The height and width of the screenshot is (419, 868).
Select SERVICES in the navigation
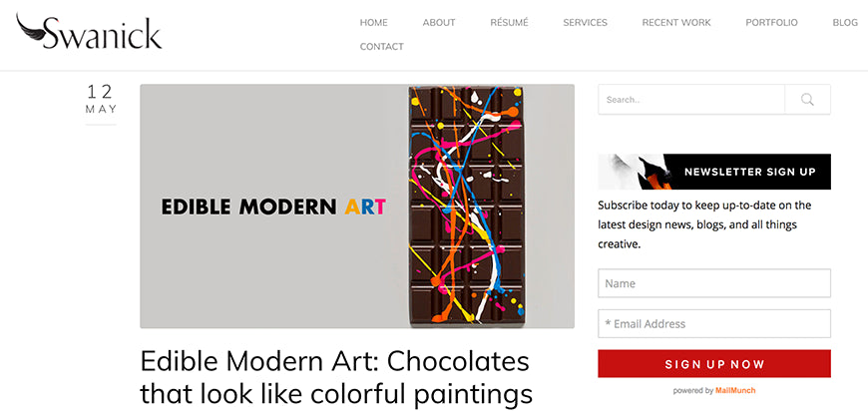click(585, 23)
